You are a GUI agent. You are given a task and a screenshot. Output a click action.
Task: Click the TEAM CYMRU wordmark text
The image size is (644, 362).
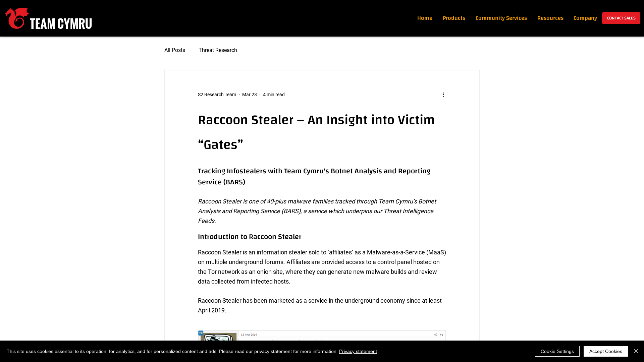(x=61, y=24)
